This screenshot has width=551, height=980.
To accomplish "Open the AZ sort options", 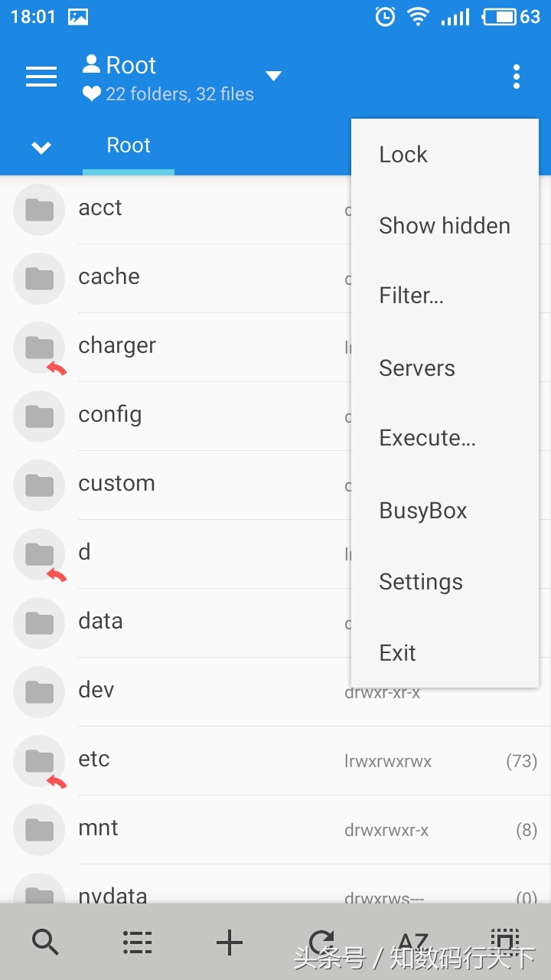I will click(413, 942).
